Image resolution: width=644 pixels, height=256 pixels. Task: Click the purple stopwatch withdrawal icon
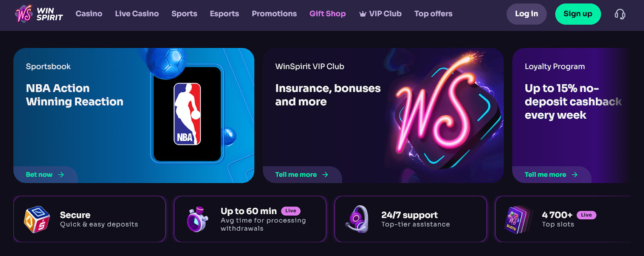197,219
